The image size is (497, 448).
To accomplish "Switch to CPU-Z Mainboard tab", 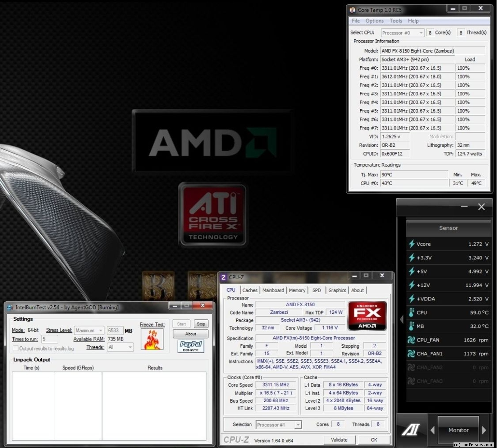I will click(273, 290).
